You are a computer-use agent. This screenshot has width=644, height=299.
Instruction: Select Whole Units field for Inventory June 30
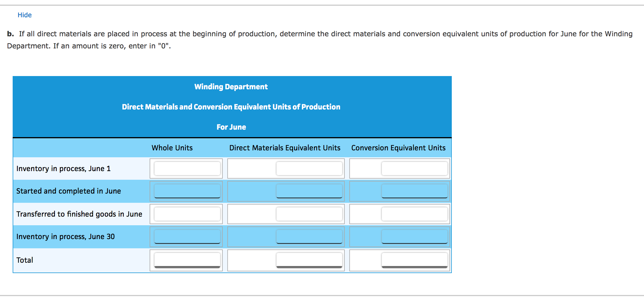[x=187, y=236]
